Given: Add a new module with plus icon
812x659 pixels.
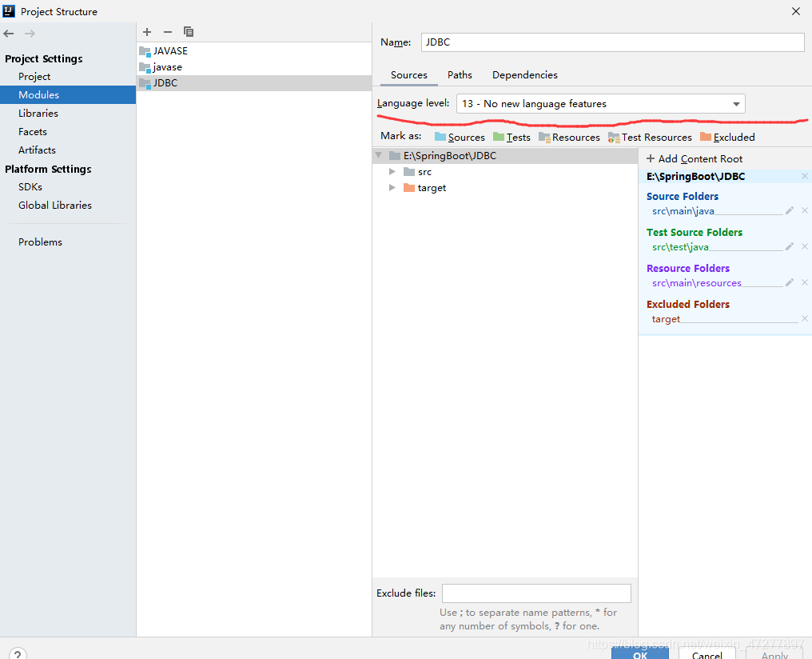Looking at the screenshot, I should [147, 32].
